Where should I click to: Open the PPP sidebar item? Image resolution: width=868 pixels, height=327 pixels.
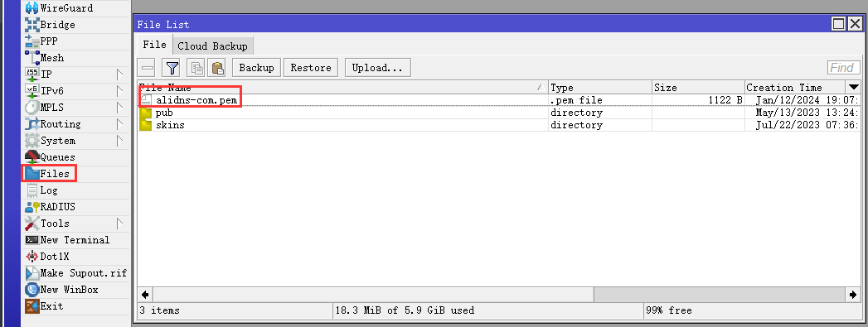pos(41,41)
